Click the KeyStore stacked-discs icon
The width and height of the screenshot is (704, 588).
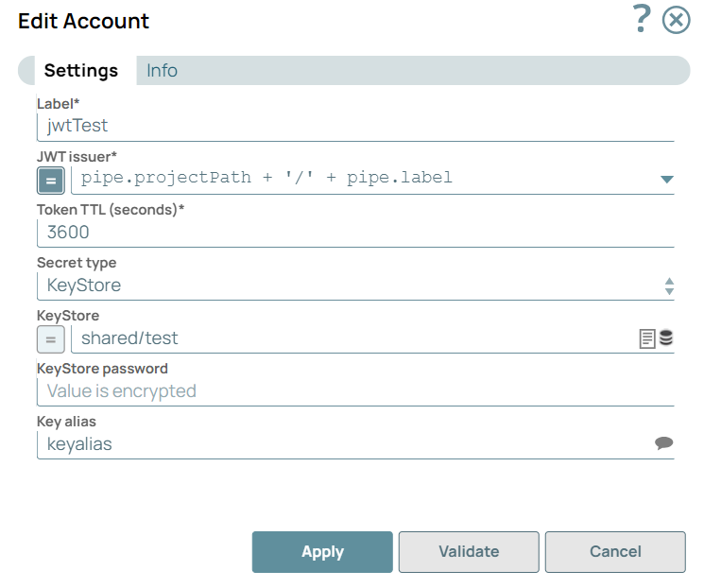[x=666, y=338]
